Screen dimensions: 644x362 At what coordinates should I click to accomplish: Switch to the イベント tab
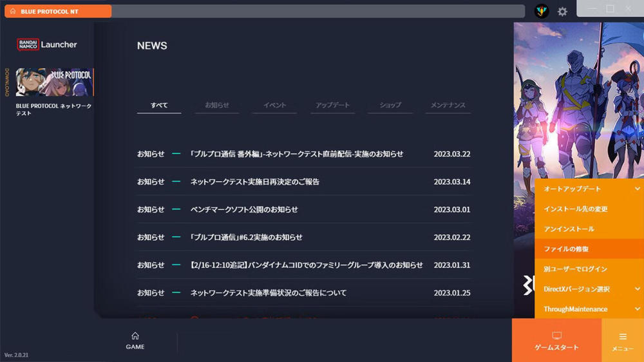point(274,105)
